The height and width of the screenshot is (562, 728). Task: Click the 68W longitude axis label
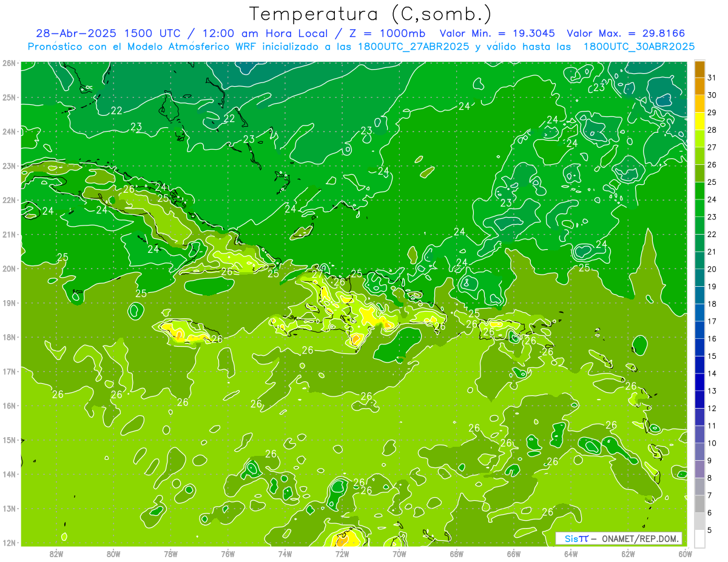click(457, 553)
